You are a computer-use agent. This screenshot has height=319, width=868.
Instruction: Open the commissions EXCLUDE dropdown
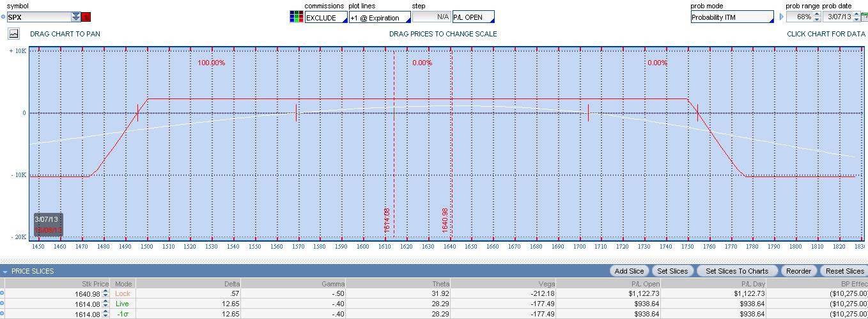[325, 17]
